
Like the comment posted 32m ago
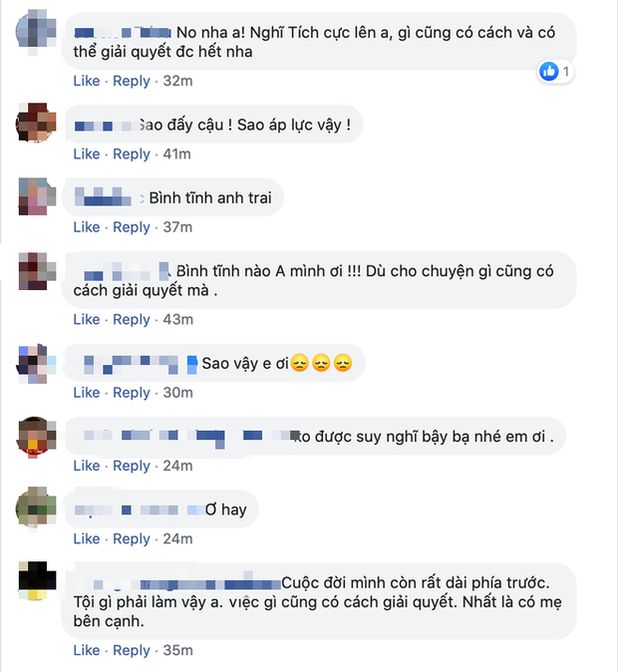coord(87,81)
